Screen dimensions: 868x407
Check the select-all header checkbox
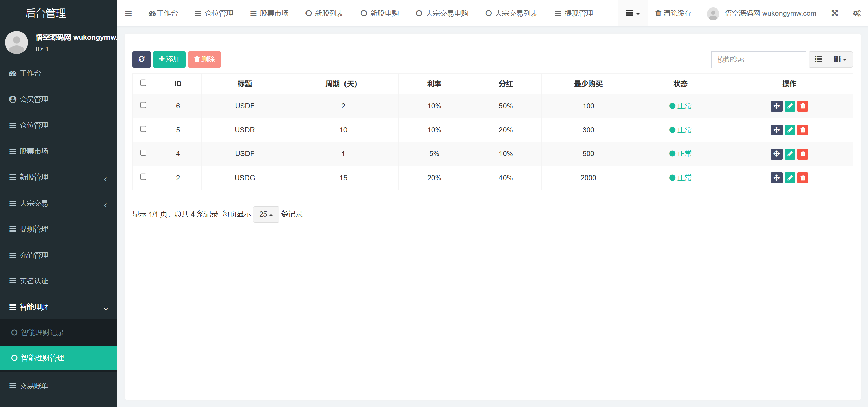point(143,83)
